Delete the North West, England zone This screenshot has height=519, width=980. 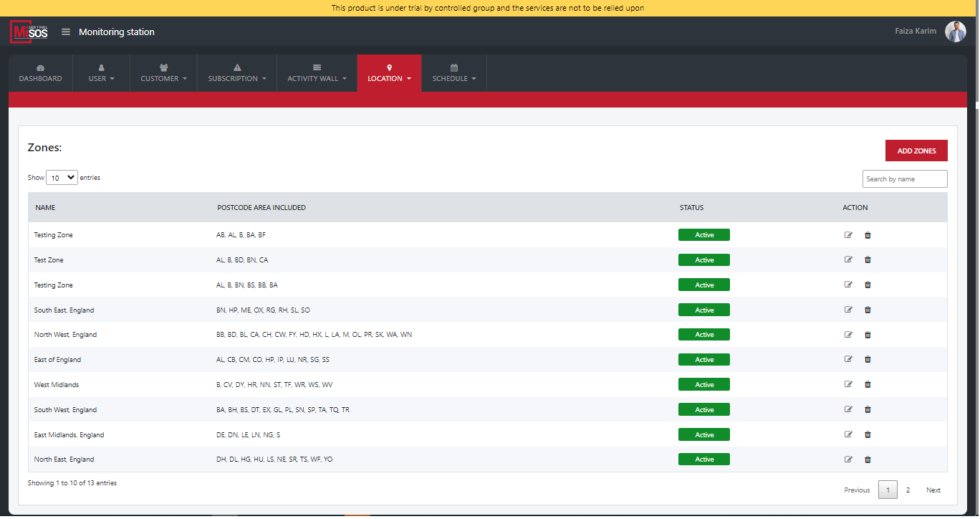coord(868,335)
